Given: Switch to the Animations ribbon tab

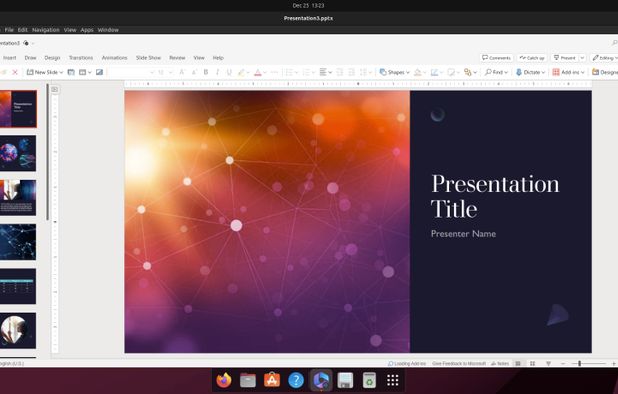Looking at the screenshot, I should [x=114, y=58].
